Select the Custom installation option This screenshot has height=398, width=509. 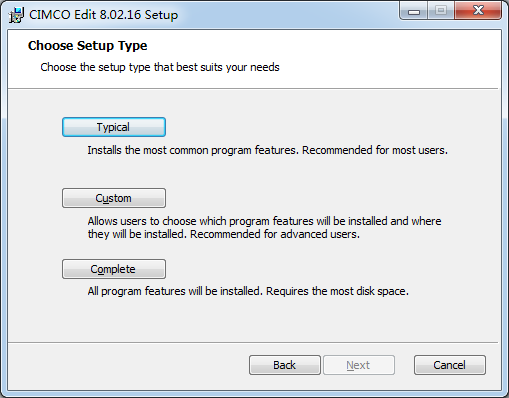114,198
